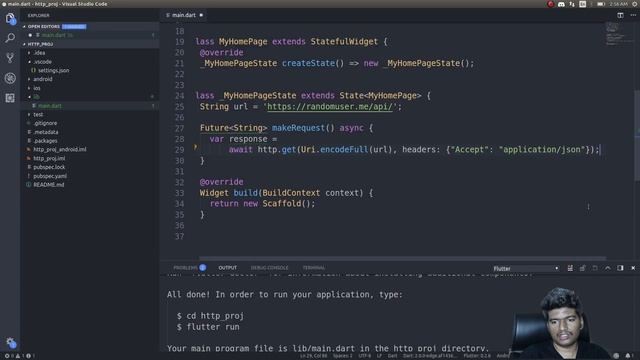Open the .packages file

point(45,141)
